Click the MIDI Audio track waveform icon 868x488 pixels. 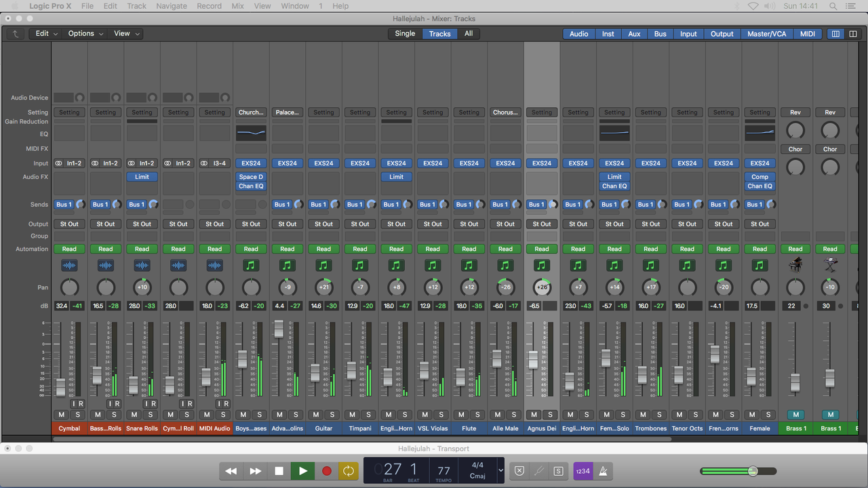[214, 266]
